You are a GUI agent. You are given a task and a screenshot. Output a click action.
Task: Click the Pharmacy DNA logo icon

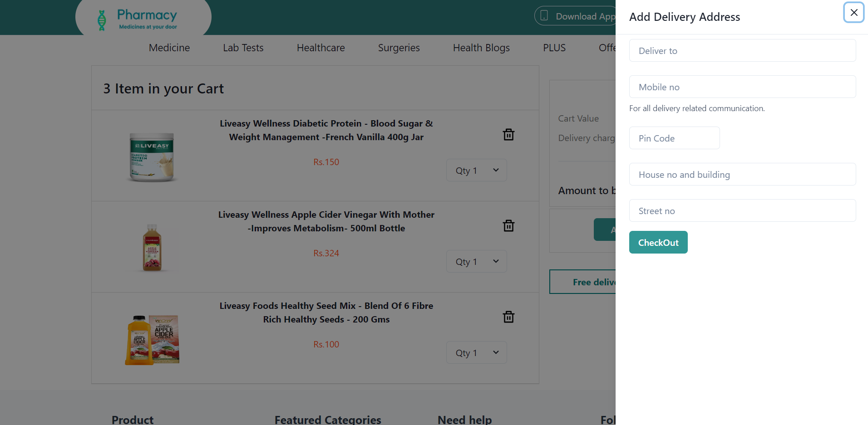[x=102, y=20]
